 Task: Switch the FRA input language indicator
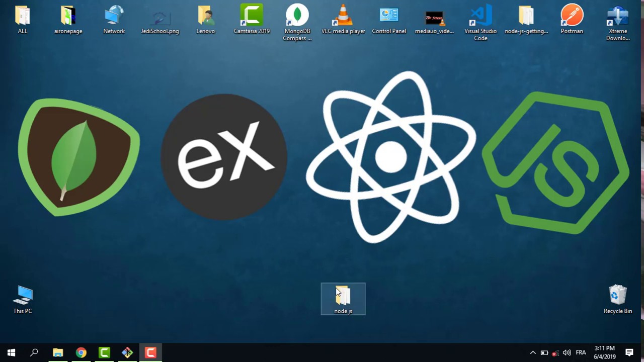tap(581, 352)
